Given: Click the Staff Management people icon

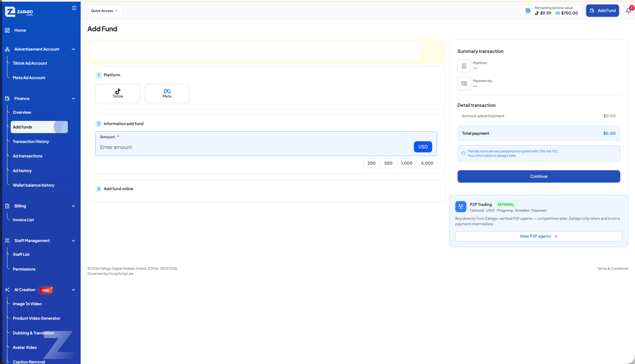Looking at the screenshot, I should [x=7, y=241].
